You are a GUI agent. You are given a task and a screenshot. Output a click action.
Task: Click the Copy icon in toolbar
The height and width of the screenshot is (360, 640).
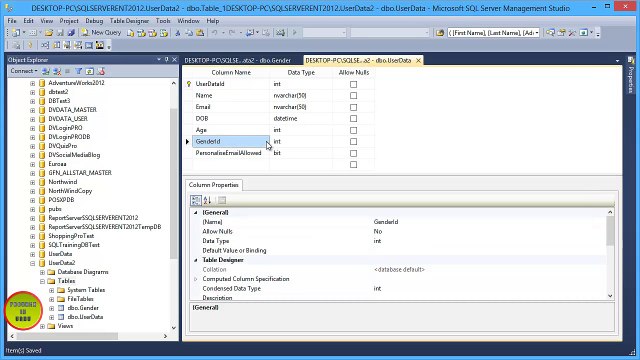pyautogui.click(x=189, y=33)
